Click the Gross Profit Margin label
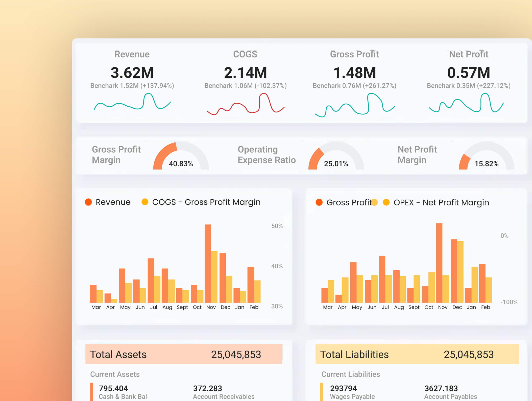The width and height of the screenshot is (532, 401). tap(116, 155)
